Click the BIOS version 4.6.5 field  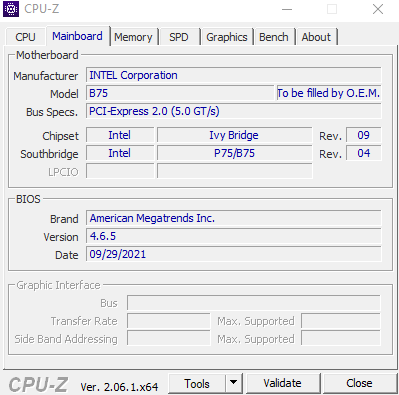233,236
